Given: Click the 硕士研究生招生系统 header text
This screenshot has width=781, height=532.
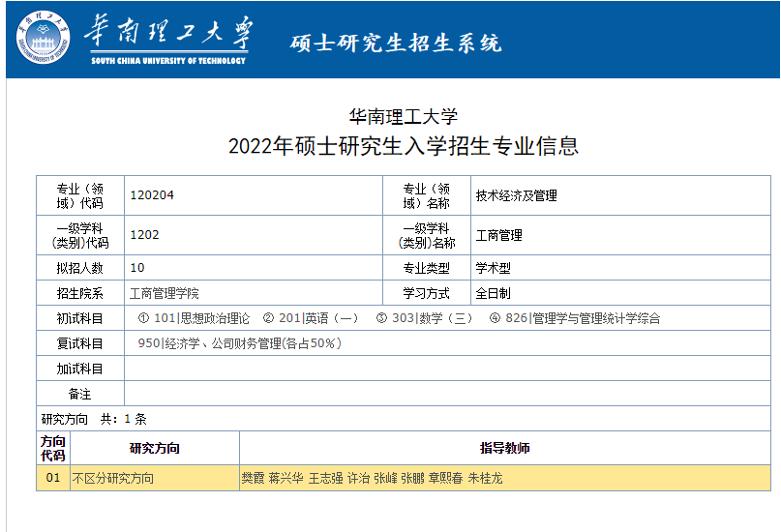Looking at the screenshot, I should click(396, 43).
